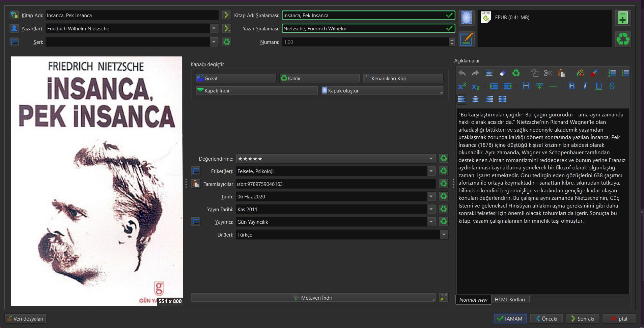
Task: Toggle strikethrough formatting
Action: click(x=612, y=86)
